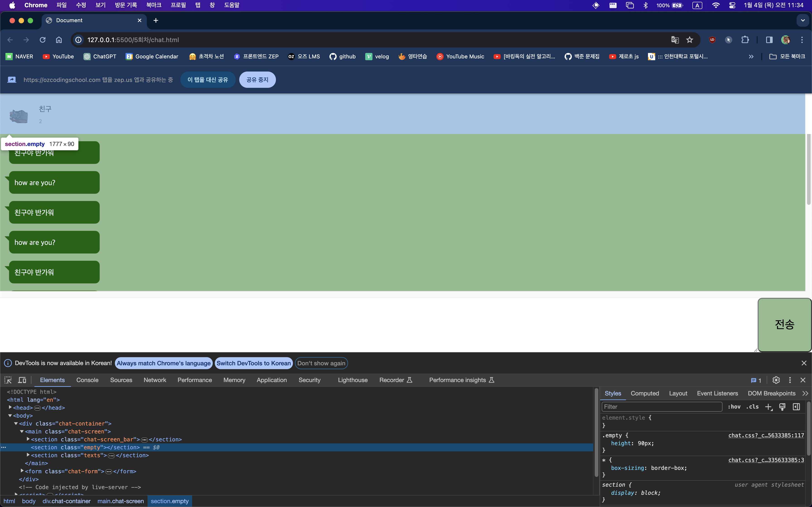Toggle the :hov element state panel

point(734,407)
